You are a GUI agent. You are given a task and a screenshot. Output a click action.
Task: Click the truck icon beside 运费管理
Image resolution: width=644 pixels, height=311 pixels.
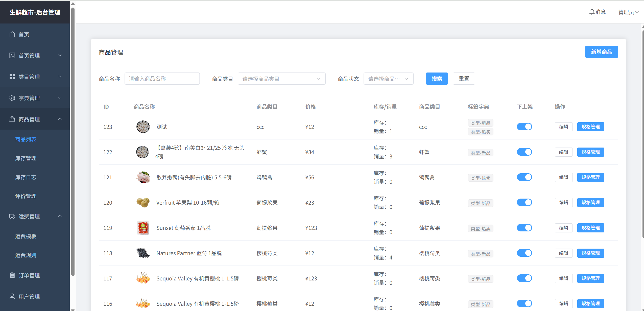coord(12,216)
